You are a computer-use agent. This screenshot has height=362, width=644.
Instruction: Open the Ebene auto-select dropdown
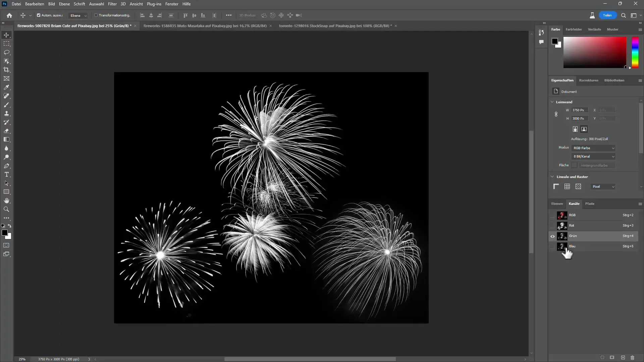click(x=78, y=15)
